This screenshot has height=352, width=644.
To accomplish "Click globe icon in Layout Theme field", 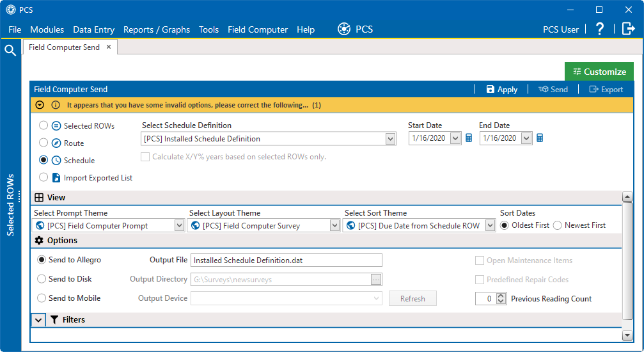I will point(196,225).
